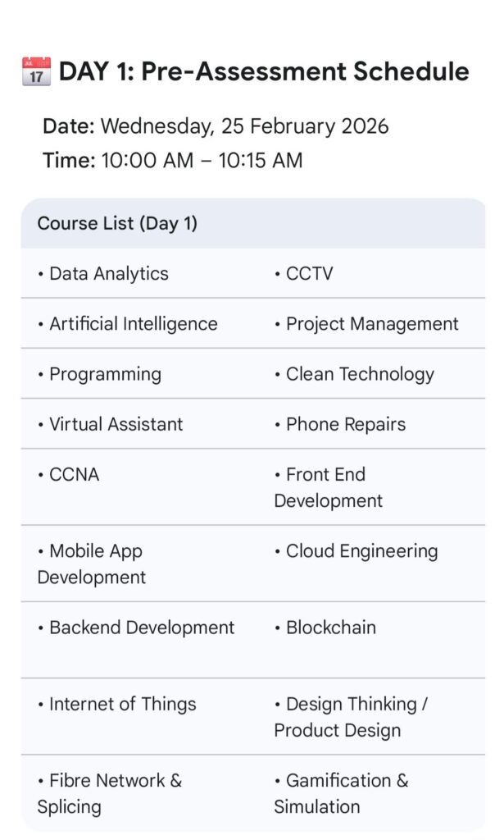Click the Course List (Day 1) header
Viewport: 504px width, 840px height.
tap(117, 224)
